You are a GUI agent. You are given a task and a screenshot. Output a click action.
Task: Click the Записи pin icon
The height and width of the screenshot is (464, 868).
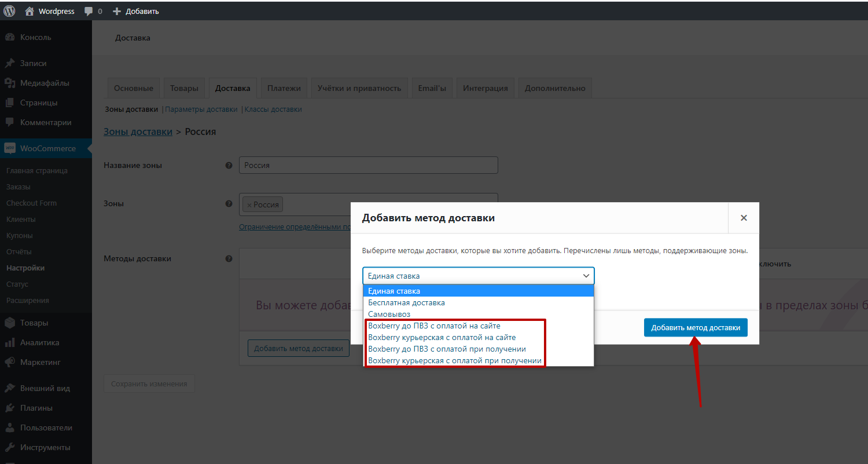(x=10, y=63)
